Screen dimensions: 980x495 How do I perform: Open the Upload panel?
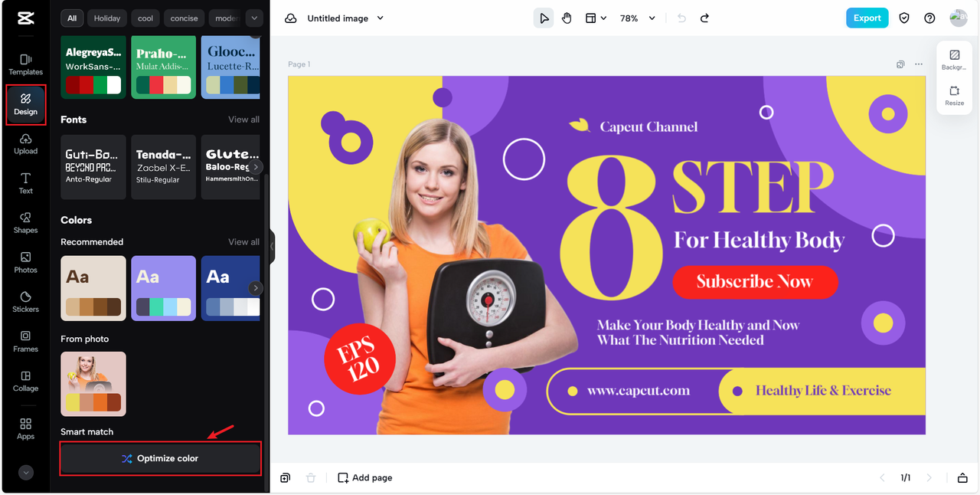point(25,143)
